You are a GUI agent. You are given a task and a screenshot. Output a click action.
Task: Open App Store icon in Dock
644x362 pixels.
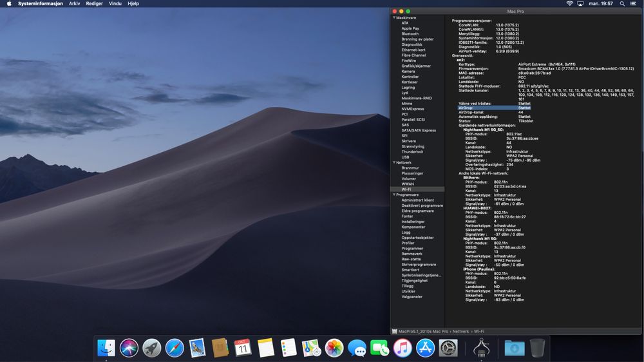[425, 348]
